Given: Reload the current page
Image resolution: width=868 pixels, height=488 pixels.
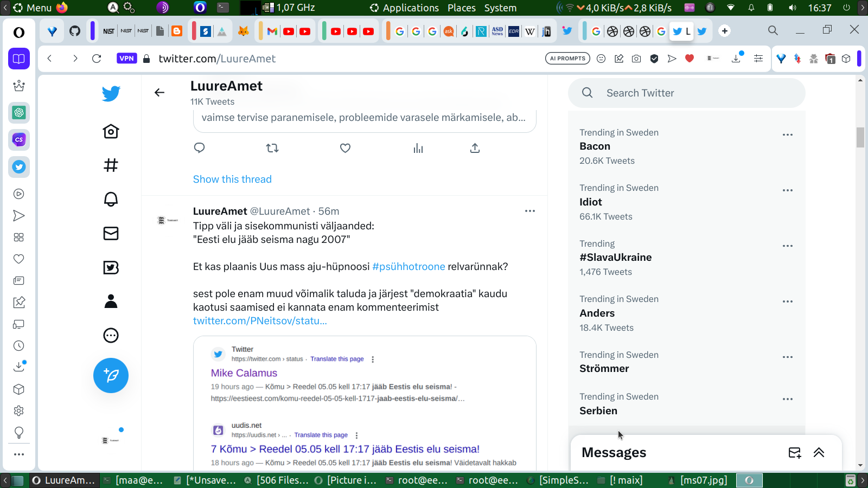Looking at the screenshot, I should click(97, 59).
